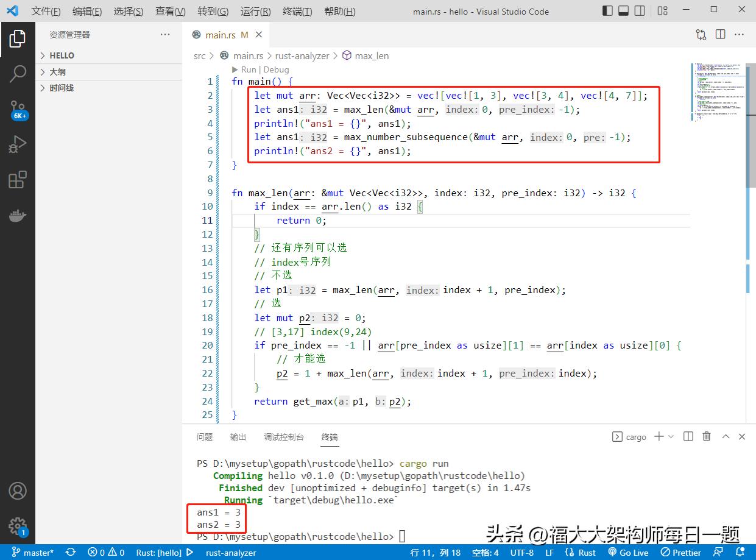Open the 终端(T) menu
The image size is (756, 560).
click(297, 12)
